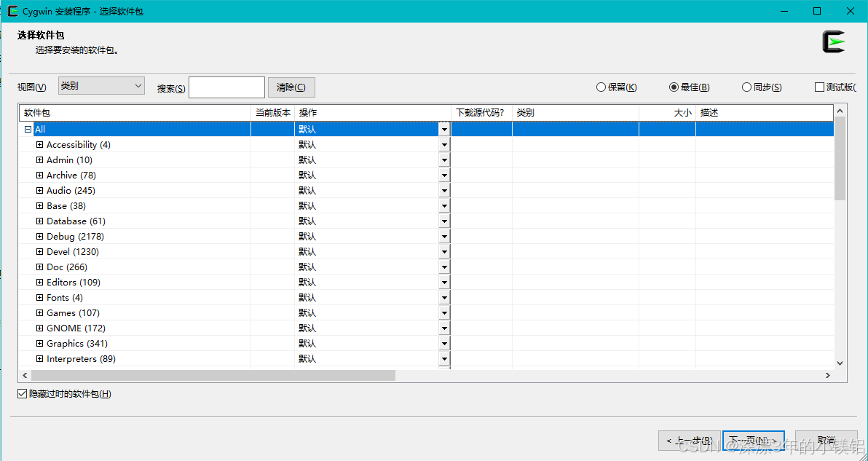868x461 pixels.
Task: Click the 类别 column header
Action: click(576, 112)
